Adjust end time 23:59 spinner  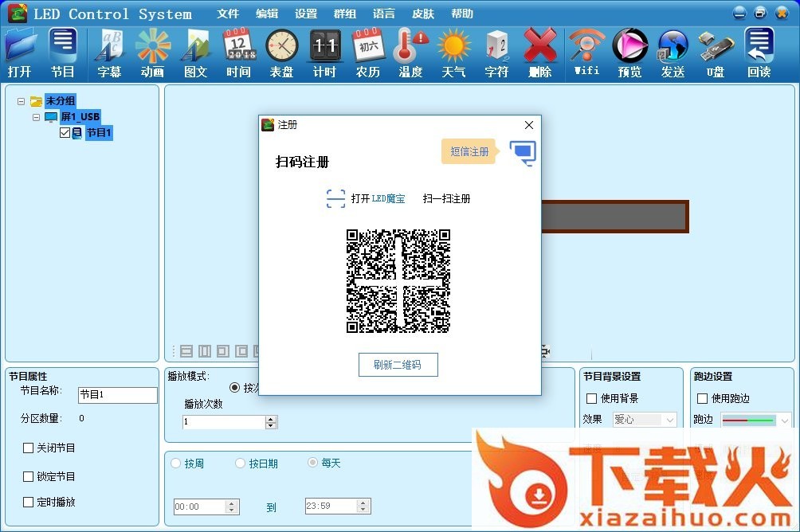pos(363,506)
